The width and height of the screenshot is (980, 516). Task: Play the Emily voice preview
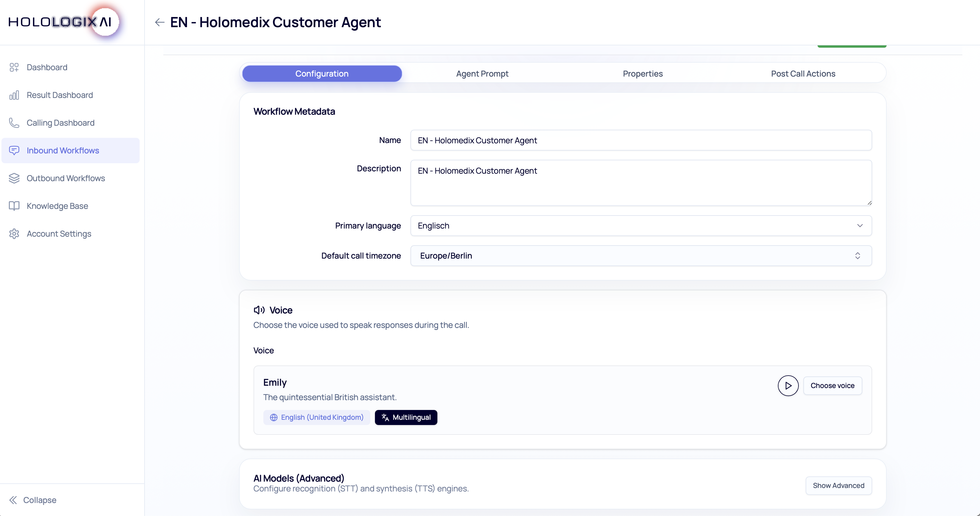[x=788, y=386]
